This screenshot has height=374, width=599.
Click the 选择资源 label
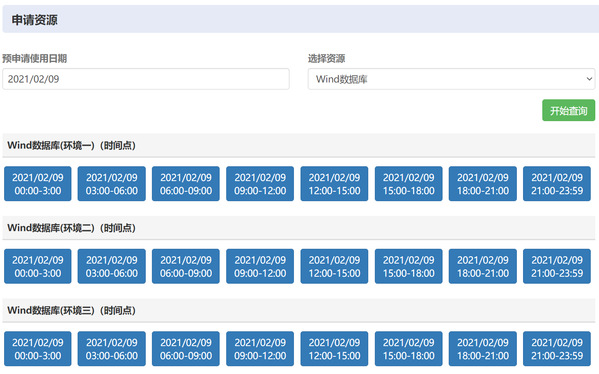click(327, 58)
